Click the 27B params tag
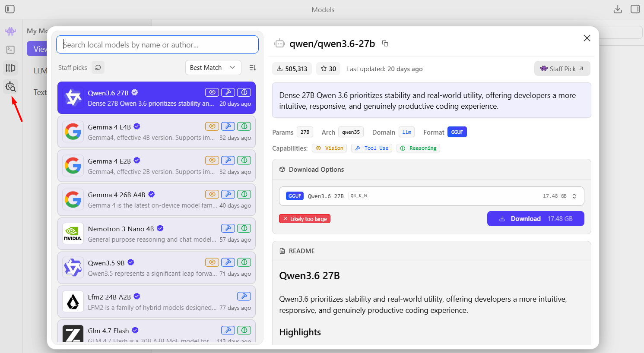The width and height of the screenshot is (644, 353). (x=305, y=132)
